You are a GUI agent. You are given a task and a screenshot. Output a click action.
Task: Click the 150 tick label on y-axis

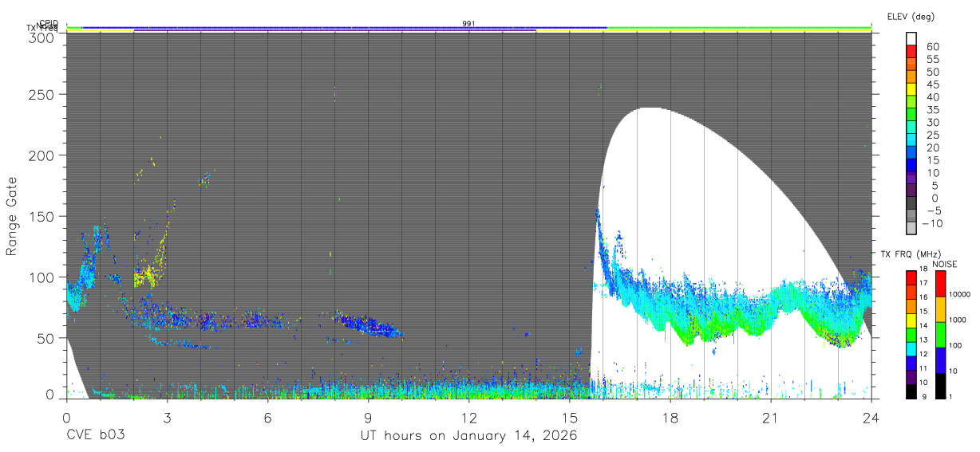(42, 216)
